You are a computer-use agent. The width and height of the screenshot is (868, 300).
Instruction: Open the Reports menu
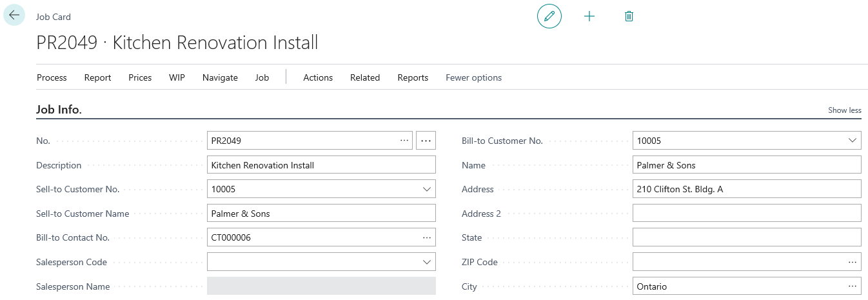413,77
